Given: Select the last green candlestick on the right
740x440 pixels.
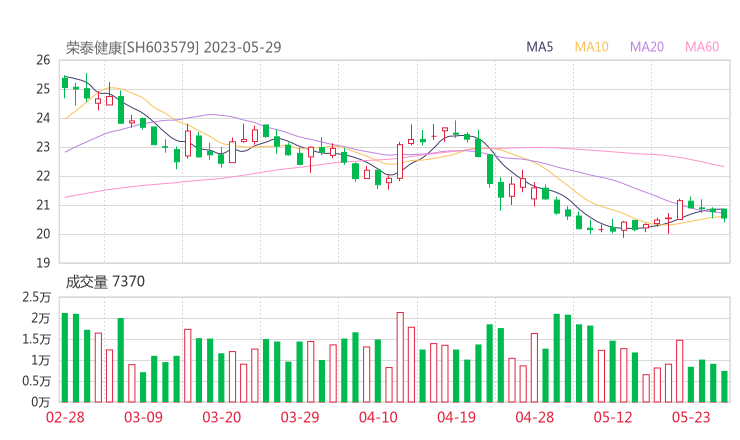Looking at the screenshot, I should click(724, 214).
